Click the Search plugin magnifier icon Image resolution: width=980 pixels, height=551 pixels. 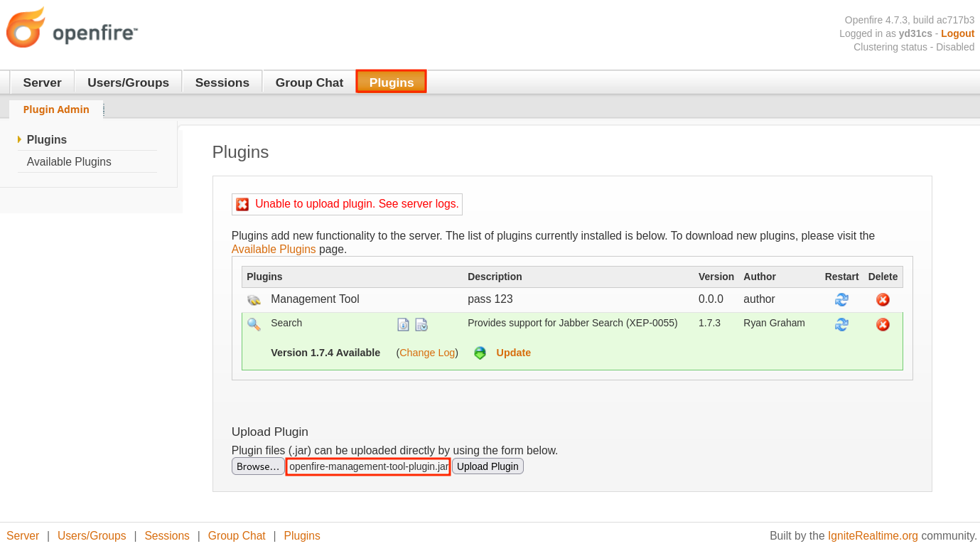tap(254, 324)
